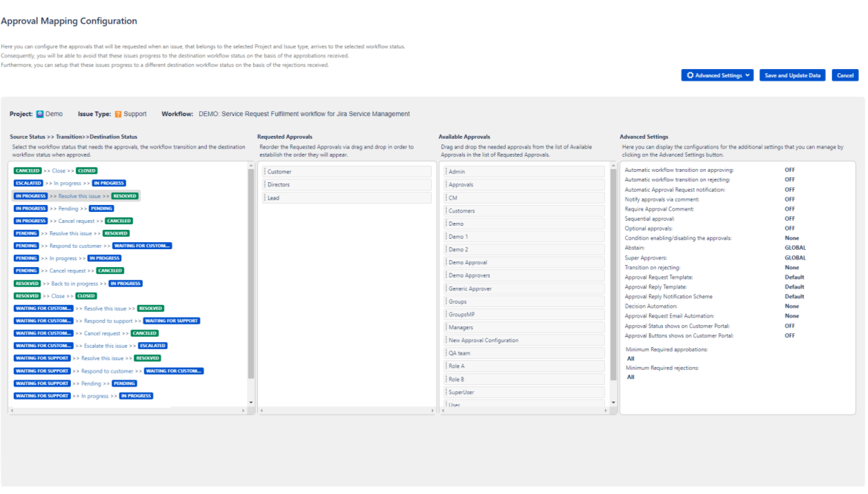
Task: Select PENDING >> Cancel request >> CANCELED
Action: tap(68, 270)
